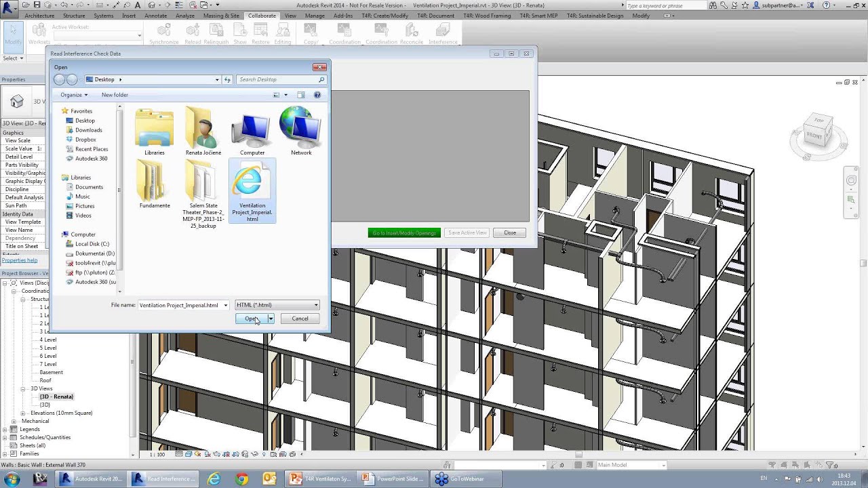The height and width of the screenshot is (488, 868).
Task: Select the Text tool (A) in quick access toolbar
Action: [x=136, y=5]
